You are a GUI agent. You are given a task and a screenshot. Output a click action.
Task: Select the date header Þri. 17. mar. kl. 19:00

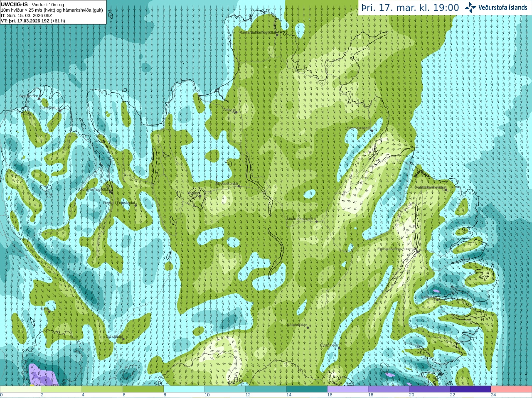410,8
